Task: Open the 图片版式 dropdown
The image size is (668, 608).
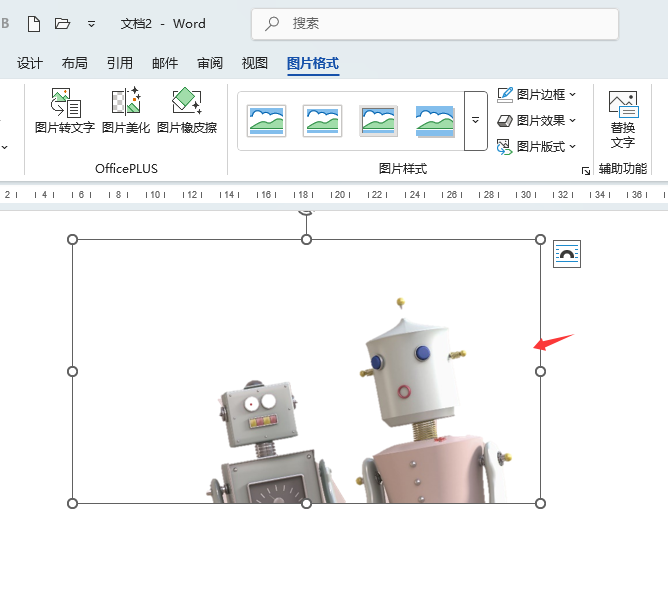Action: click(572, 146)
